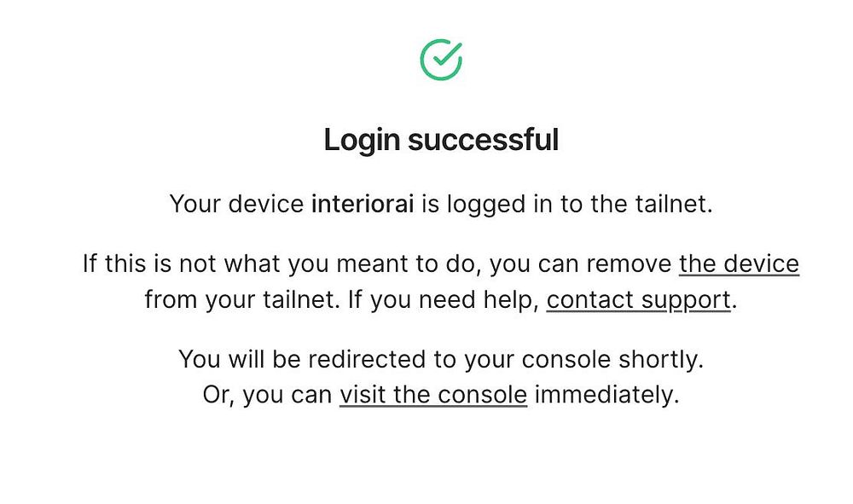Click the words "Your device"
The image size is (853, 504).
[x=236, y=204]
